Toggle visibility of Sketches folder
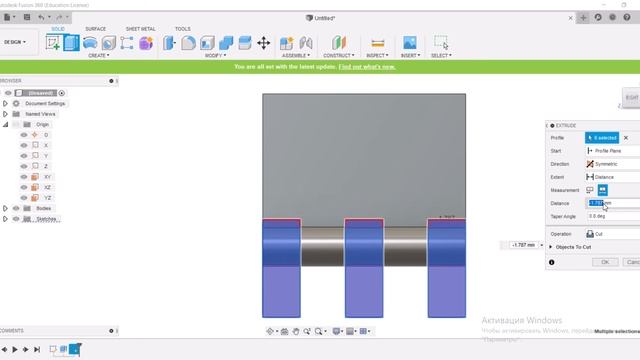The height and width of the screenshot is (360, 640). point(16,219)
